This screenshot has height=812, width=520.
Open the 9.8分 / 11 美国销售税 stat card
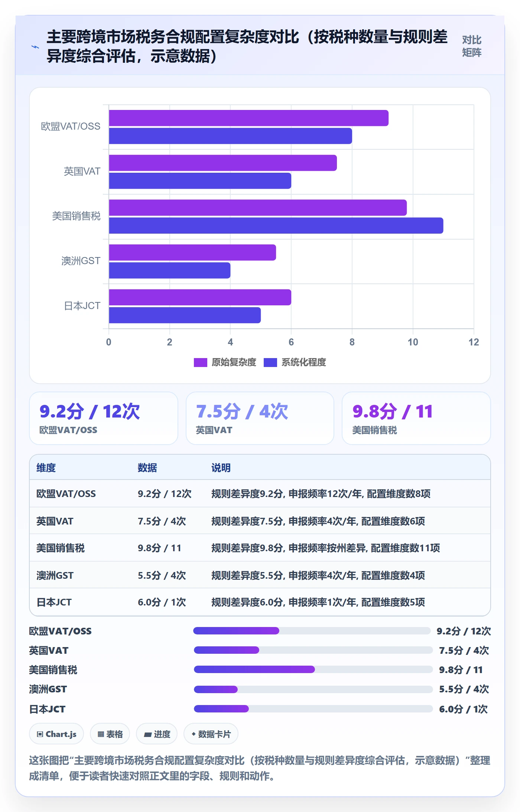pos(416,418)
